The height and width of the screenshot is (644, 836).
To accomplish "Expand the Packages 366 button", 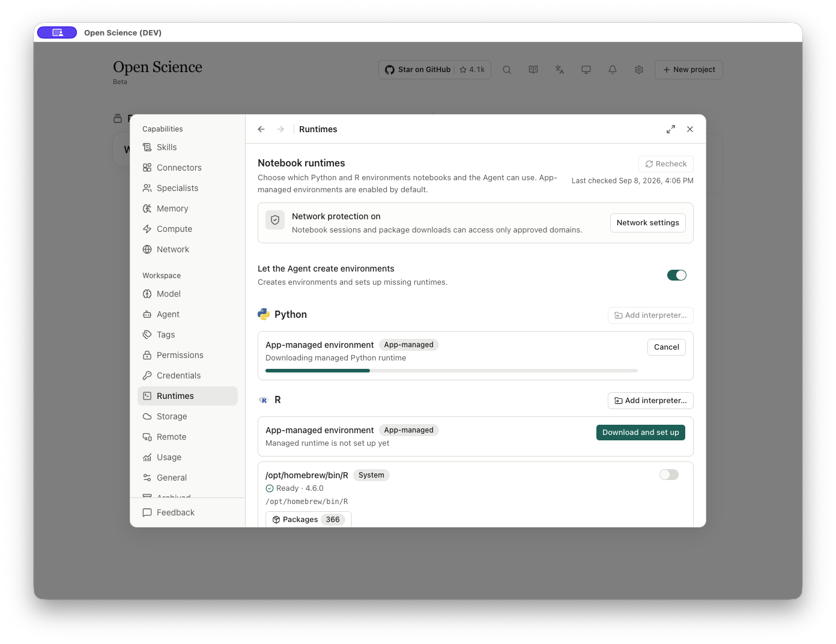I will 309,520.
